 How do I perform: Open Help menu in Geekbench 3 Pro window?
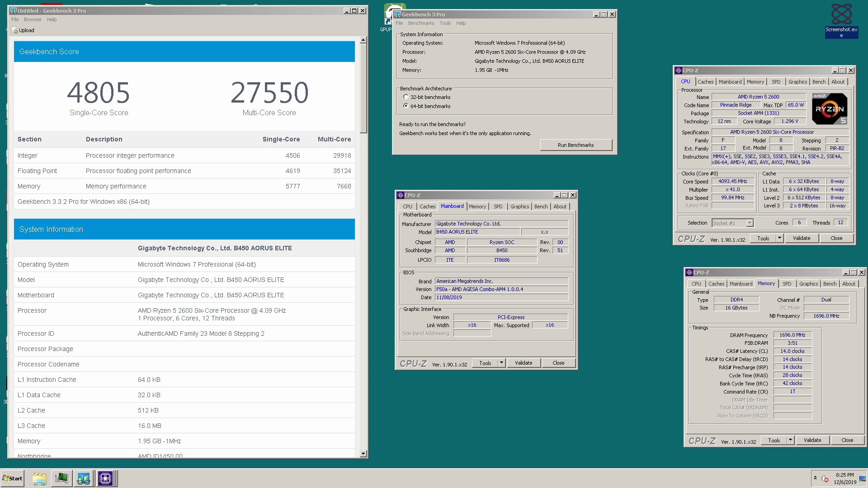tap(461, 23)
